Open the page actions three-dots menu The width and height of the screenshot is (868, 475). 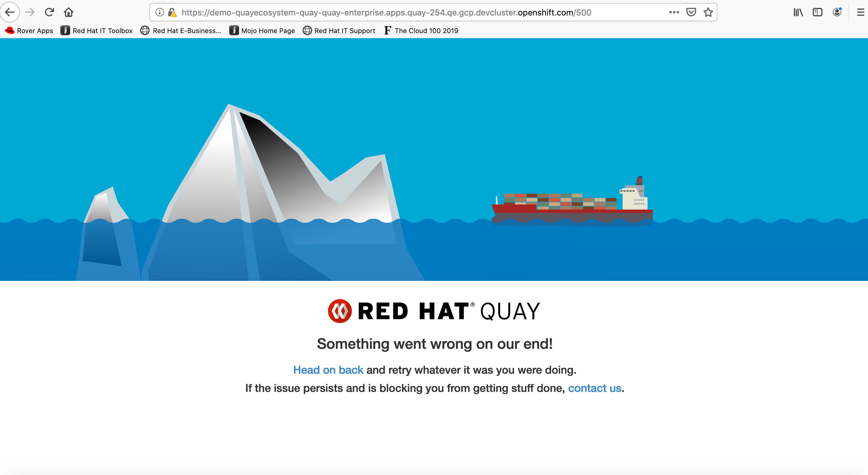pos(674,12)
